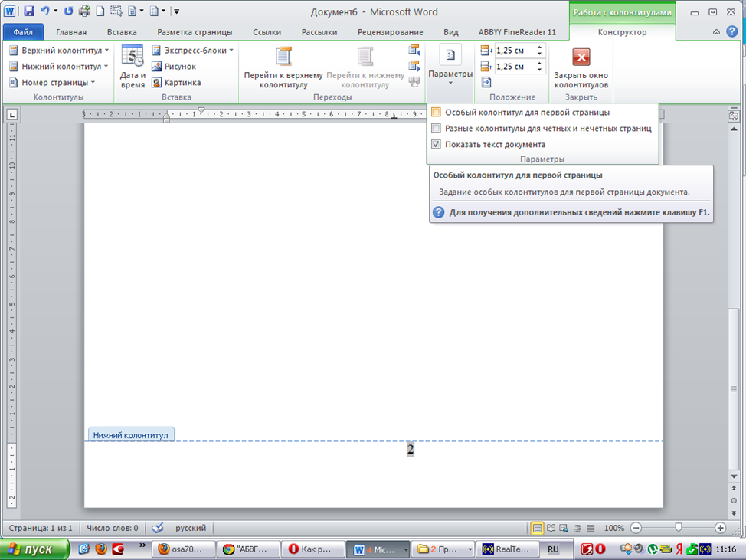Open Word help question mark icon
Image resolution: width=746 pixels, height=560 pixels.
(x=732, y=32)
